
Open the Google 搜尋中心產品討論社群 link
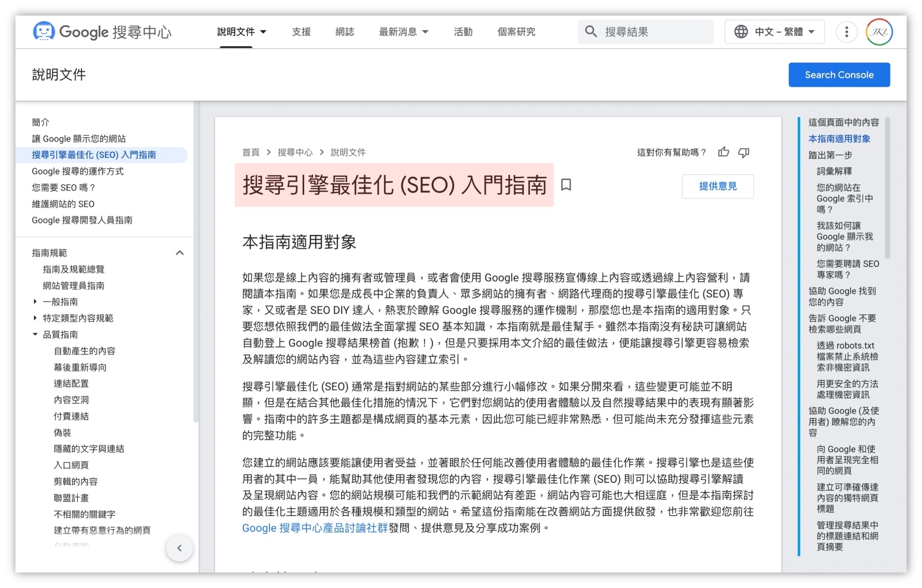pos(315,528)
